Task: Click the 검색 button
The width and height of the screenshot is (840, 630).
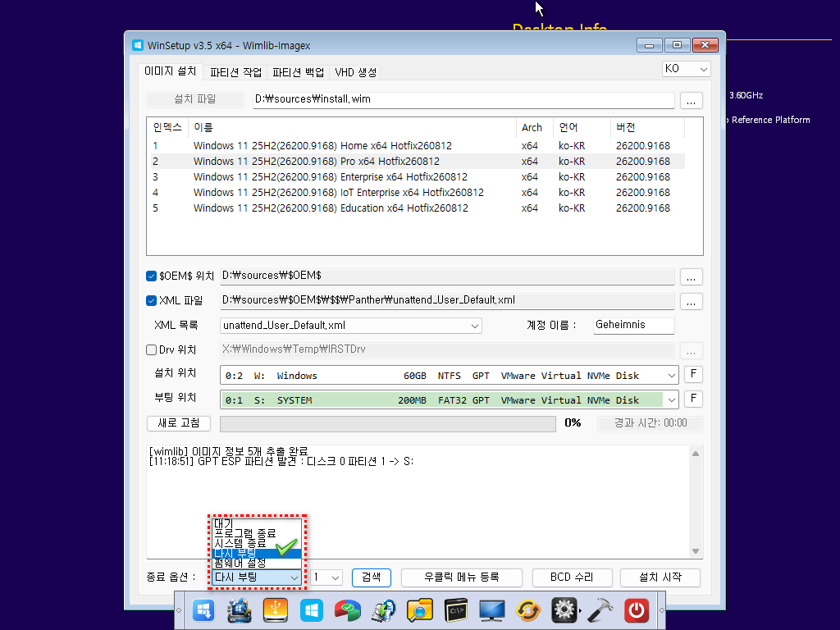Action: tap(372, 577)
